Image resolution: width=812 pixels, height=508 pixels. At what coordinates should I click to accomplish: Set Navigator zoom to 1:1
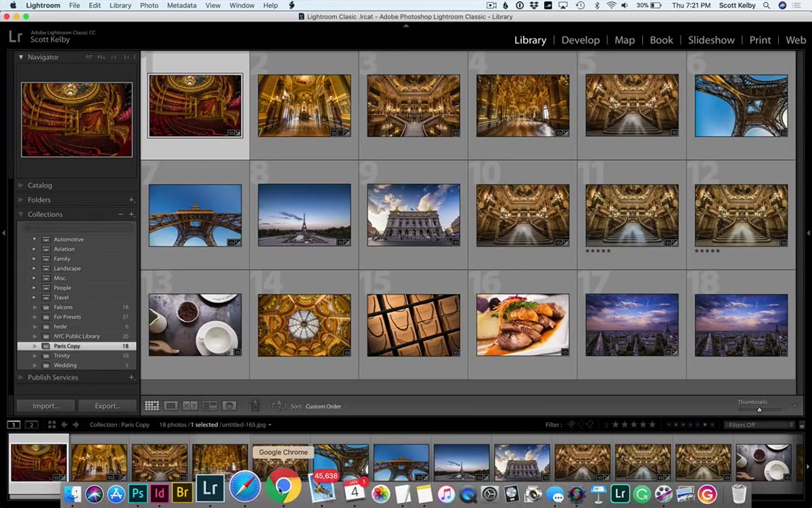(114, 58)
